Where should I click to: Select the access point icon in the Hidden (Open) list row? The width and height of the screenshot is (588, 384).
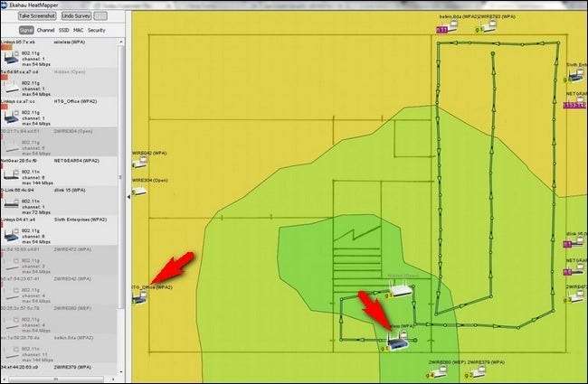point(11,88)
